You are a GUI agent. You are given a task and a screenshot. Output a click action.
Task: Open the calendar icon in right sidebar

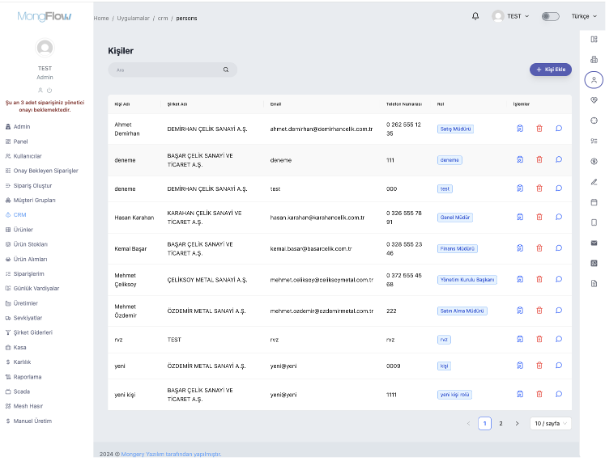(x=594, y=202)
